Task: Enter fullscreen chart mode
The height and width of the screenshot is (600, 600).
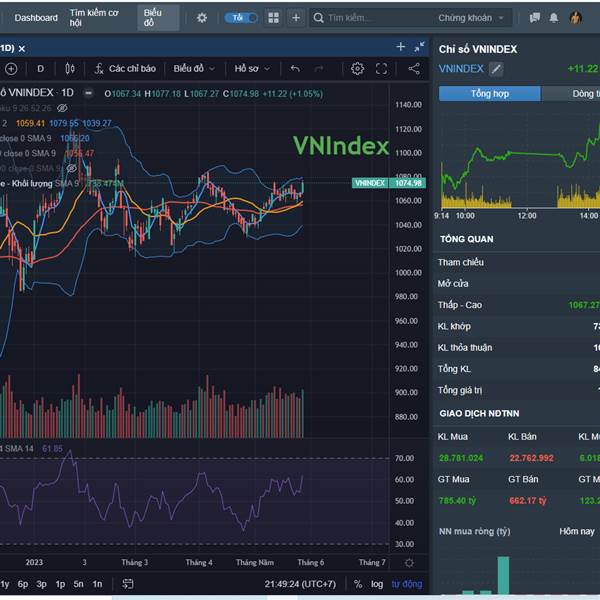Action: 381,69
